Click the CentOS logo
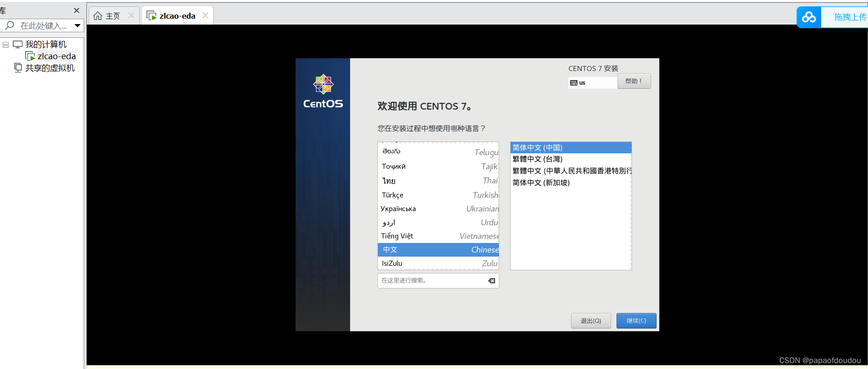868x369 pixels. pyautogui.click(x=323, y=91)
